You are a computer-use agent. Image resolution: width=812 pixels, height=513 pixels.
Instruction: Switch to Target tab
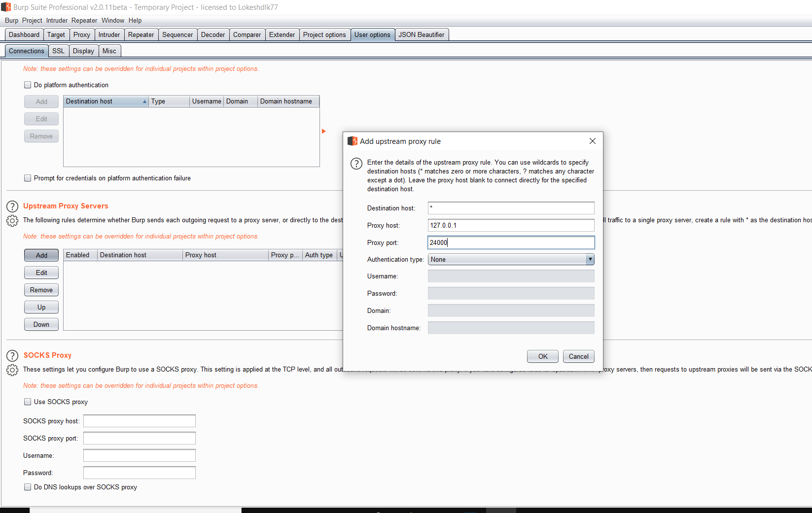click(56, 34)
